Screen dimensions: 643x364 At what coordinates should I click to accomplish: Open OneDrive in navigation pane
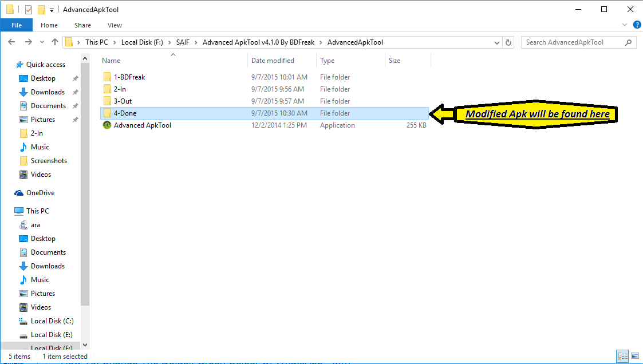point(40,193)
